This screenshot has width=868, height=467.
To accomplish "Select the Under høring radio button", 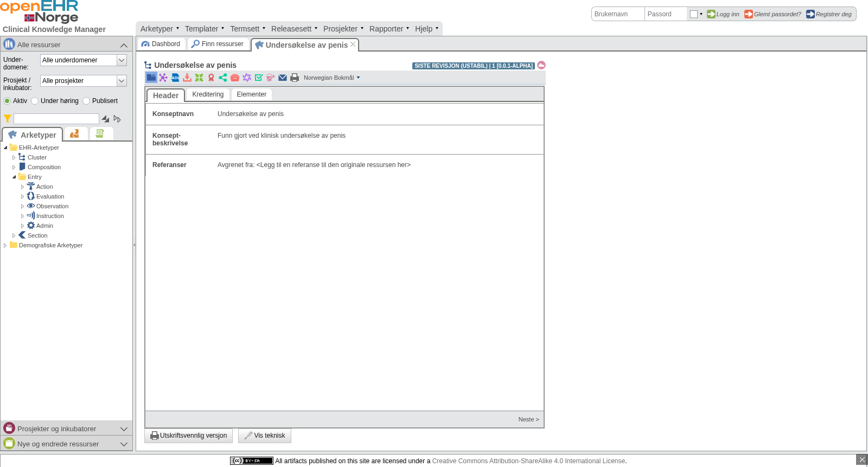I will (x=35, y=101).
